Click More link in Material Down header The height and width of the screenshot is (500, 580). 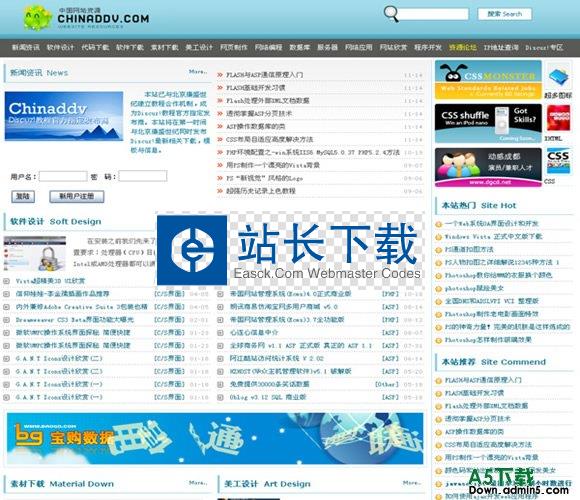point(198,483)
